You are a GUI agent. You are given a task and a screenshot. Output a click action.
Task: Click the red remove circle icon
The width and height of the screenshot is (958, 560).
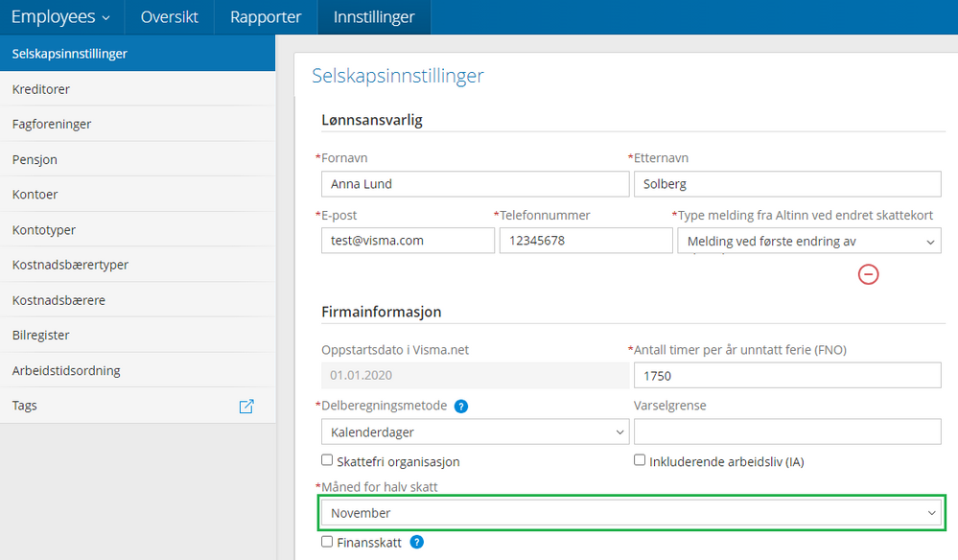[x=868, y=274]
